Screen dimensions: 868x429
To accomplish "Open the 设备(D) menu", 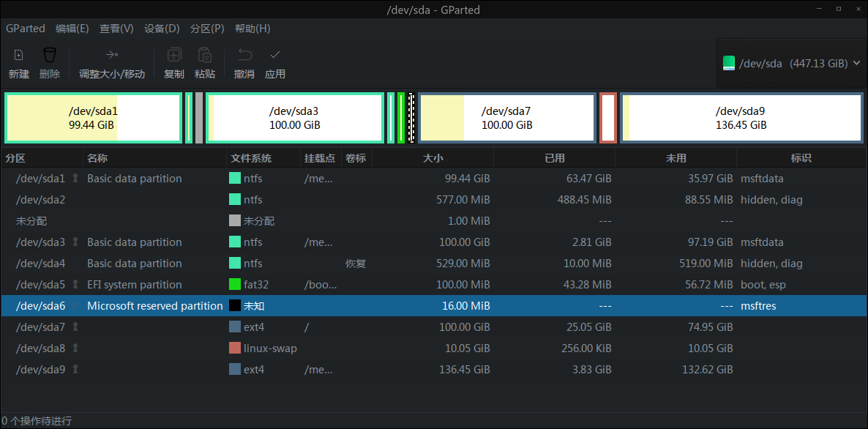I will (x=162, y=29).
